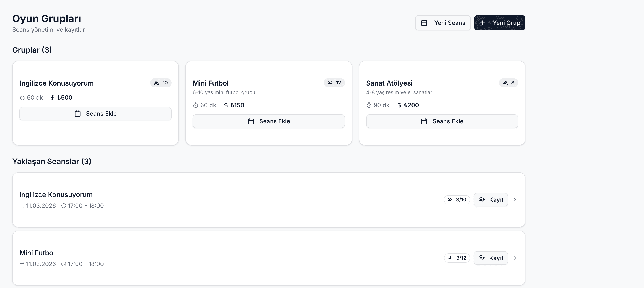
Task: Click 3/10 enrollment badge on Ingilizce session
Action: coord(457,200)
